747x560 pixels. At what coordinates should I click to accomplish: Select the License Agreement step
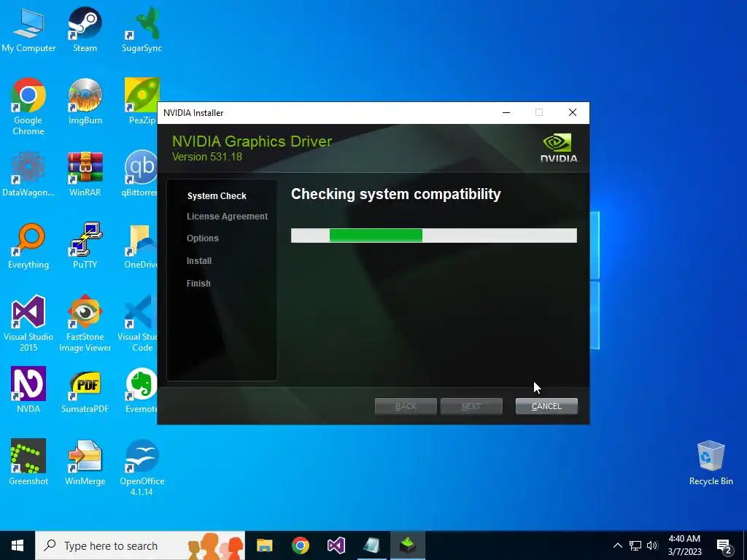coord(228,216)
